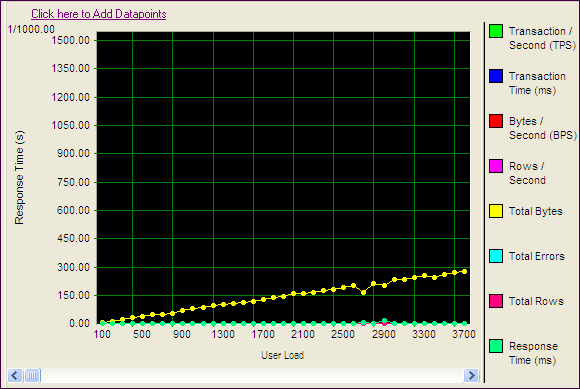Screen dimensions: 580x389
Task: Select the green Transaction / Second (TPS) swatch
Action: pyautogui.click(x=496, y=31)
